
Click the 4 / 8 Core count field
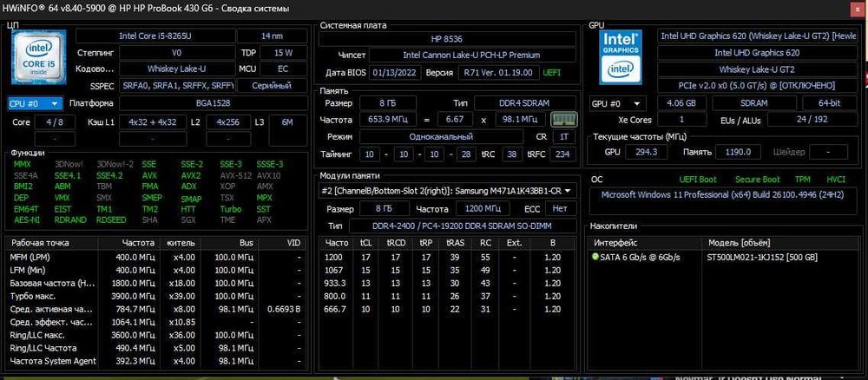click(55, 122)
